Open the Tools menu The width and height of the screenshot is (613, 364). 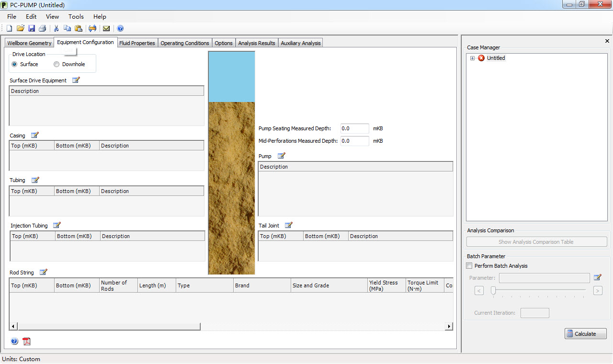tap(76, 17)
